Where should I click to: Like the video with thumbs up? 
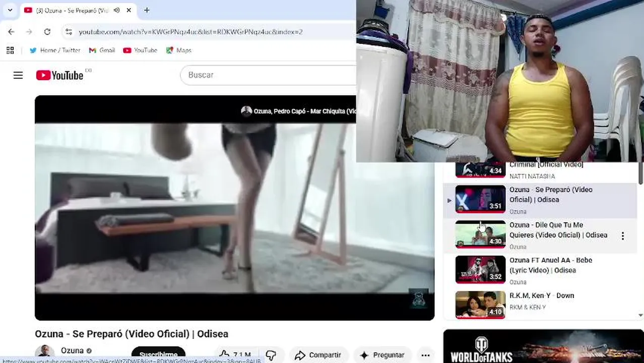click(235, 355)
